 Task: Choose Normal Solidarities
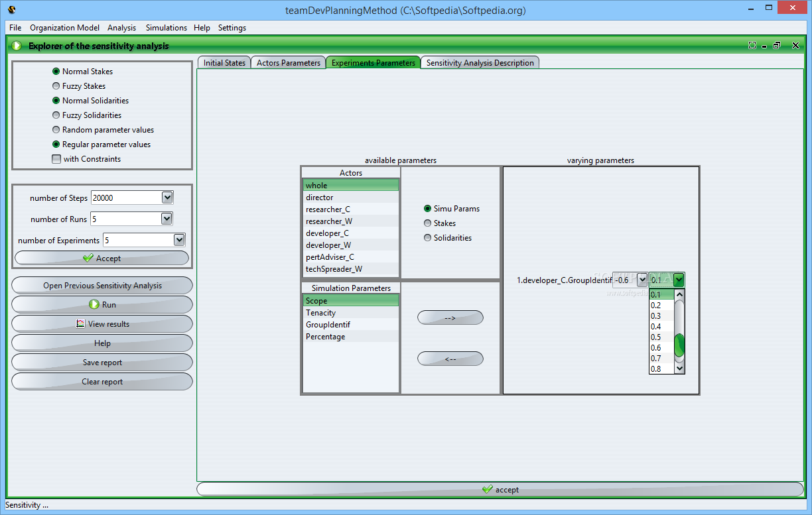(x=56, y=101)
